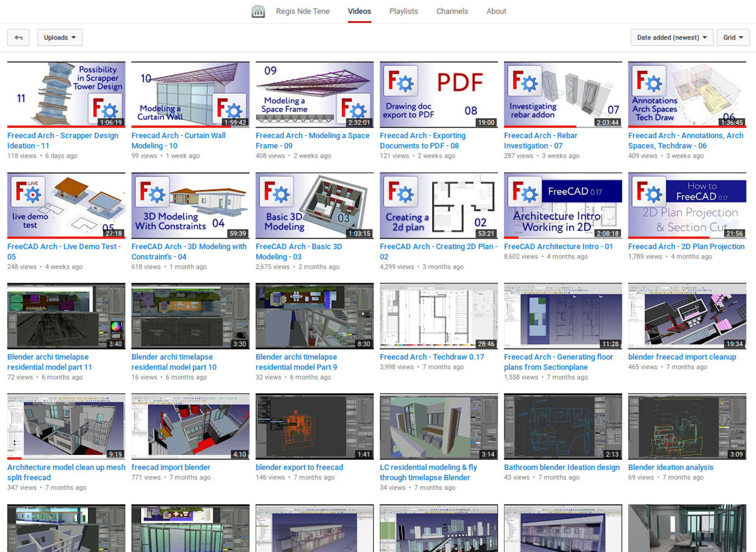Open the Channels tab
756x552 pixels.
point(452,11)
